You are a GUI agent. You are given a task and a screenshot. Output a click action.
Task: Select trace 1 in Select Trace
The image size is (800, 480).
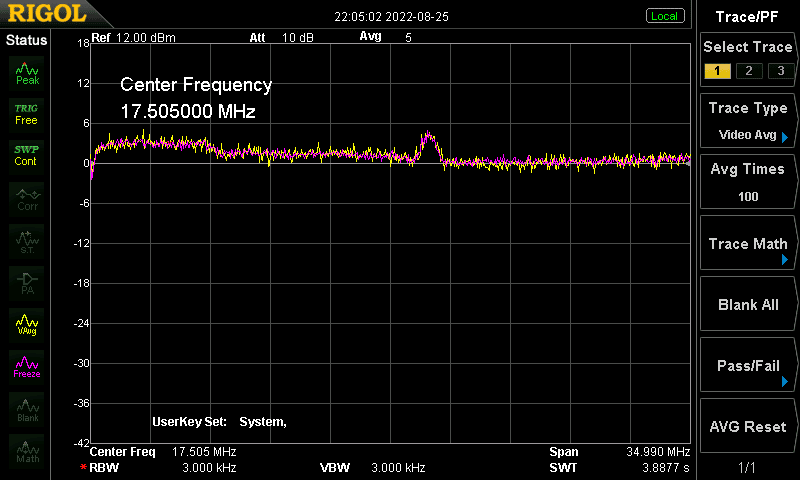point(717,71)
